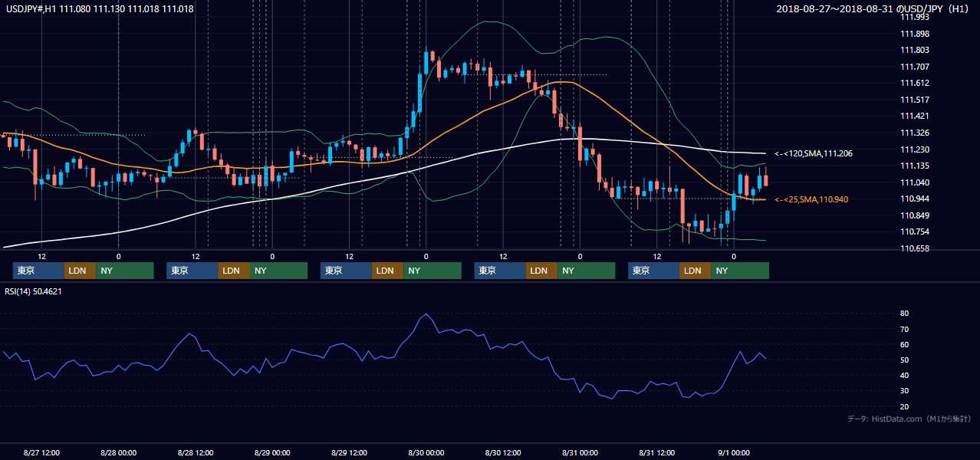Click the 8/28 00:00 date label
This screenshot has width=980, height=460.
(118, 453)
